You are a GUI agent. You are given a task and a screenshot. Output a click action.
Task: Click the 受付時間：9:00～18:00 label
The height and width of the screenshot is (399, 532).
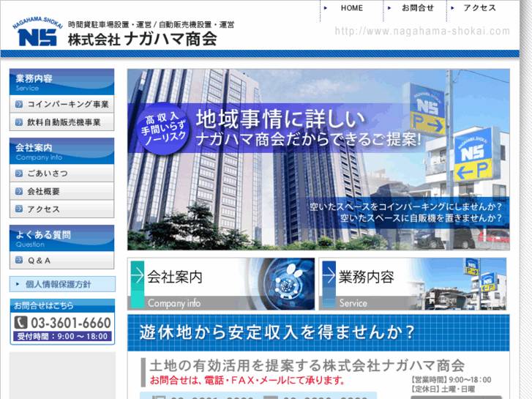pyautogui.click(x=62, y=337)
